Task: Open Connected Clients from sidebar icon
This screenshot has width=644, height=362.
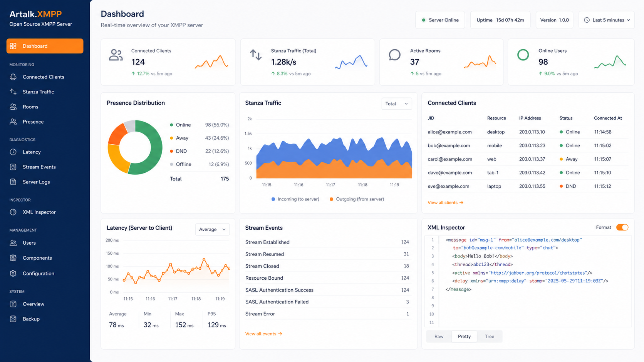Action: (13, 77)
